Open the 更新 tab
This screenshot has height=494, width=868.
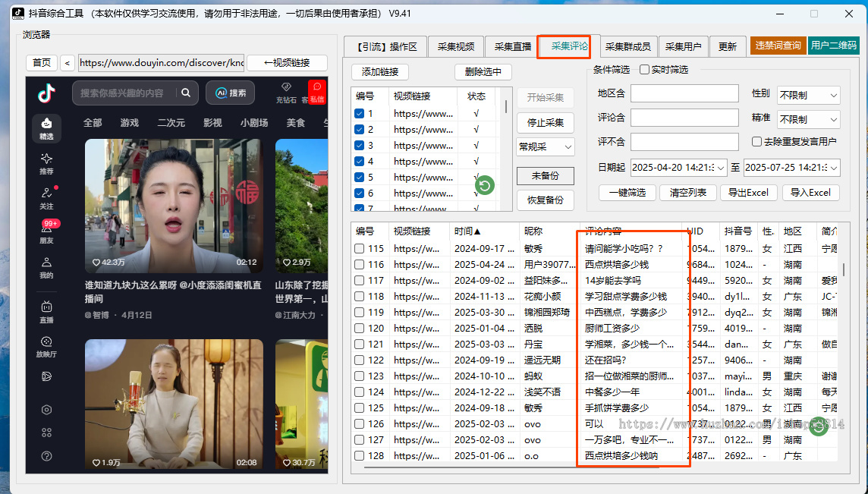pyautogui.click(x=728, y=46)
